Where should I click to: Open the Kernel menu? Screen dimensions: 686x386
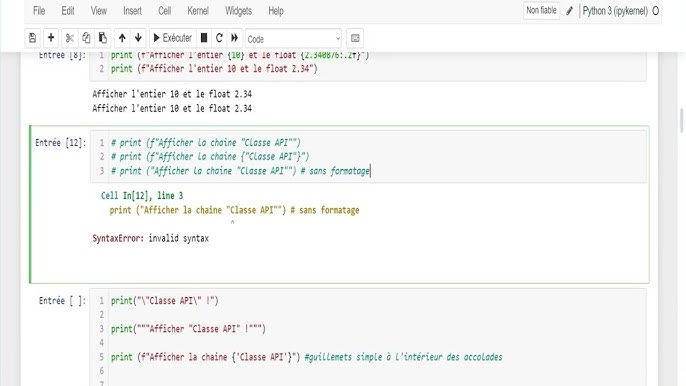pyautogui.click(x=198, y=11)
